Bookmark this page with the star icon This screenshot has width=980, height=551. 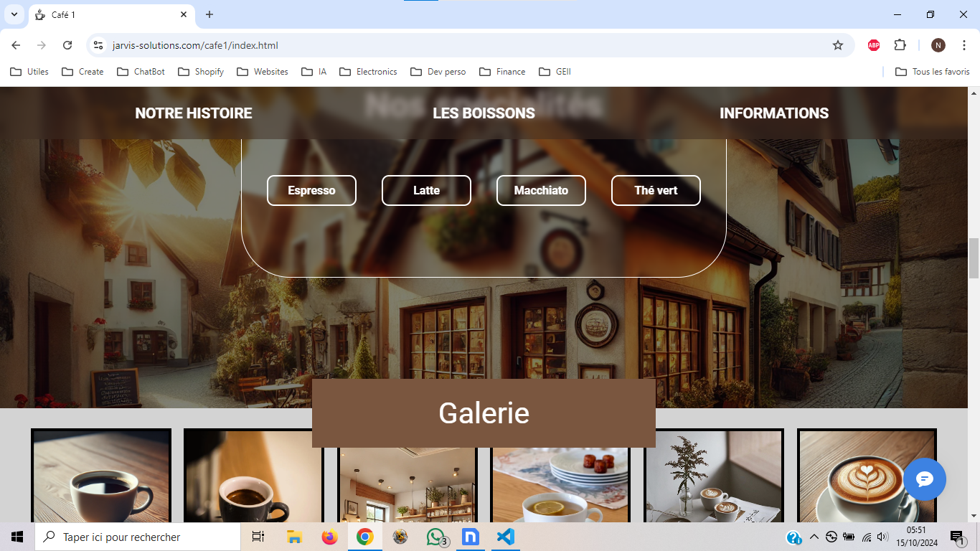[837, 45]
